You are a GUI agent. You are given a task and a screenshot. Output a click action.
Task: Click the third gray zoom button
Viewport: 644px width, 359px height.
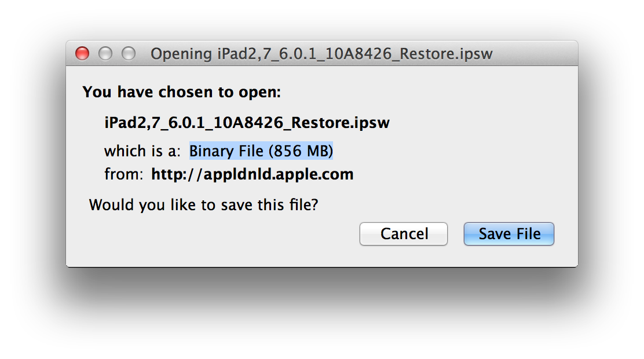128,54
